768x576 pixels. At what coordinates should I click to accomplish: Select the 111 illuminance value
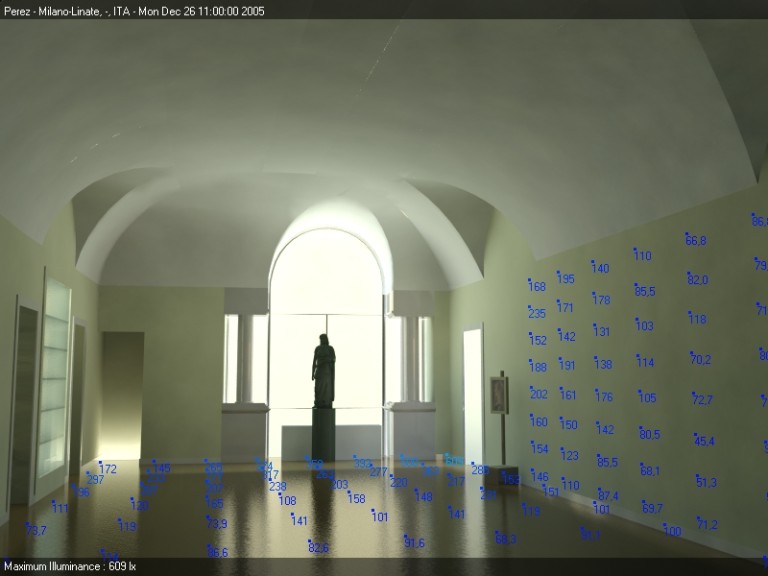pyautogui.click(x=60, y=508)
